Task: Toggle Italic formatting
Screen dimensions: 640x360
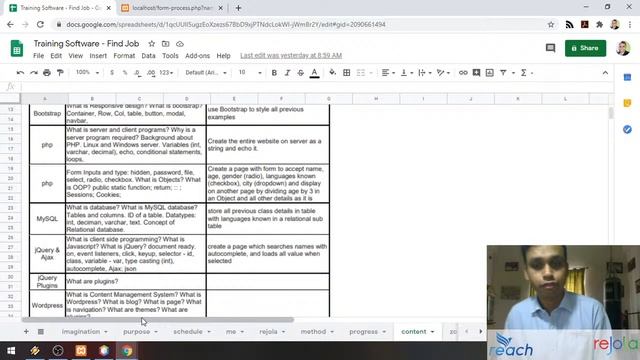Action: click(x=287, y=73)
